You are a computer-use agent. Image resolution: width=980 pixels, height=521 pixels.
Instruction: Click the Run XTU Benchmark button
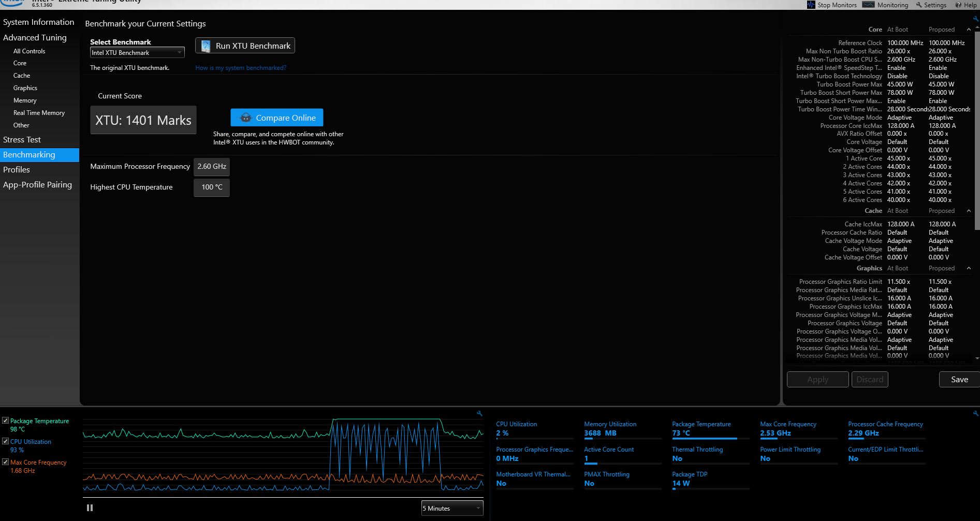coord(245,46)
